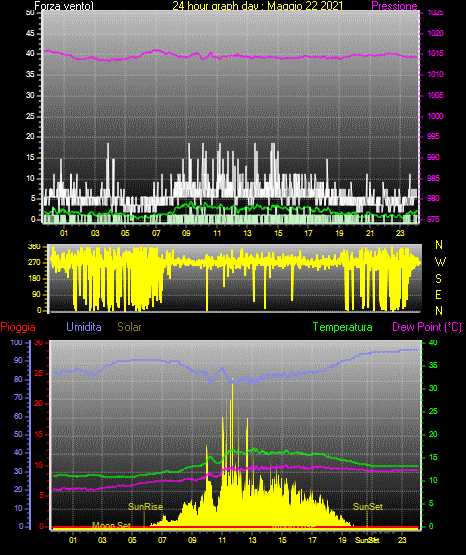Viewport: 466px width, 555px height.
Task: Click the 'SunSet' tick label on the bottom time axis
Action: point(367,540)
